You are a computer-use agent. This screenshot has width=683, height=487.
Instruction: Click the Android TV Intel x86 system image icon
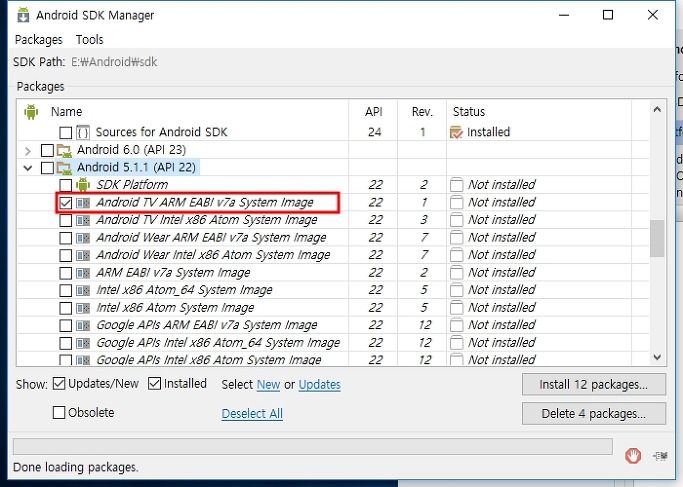pos(83,220)
